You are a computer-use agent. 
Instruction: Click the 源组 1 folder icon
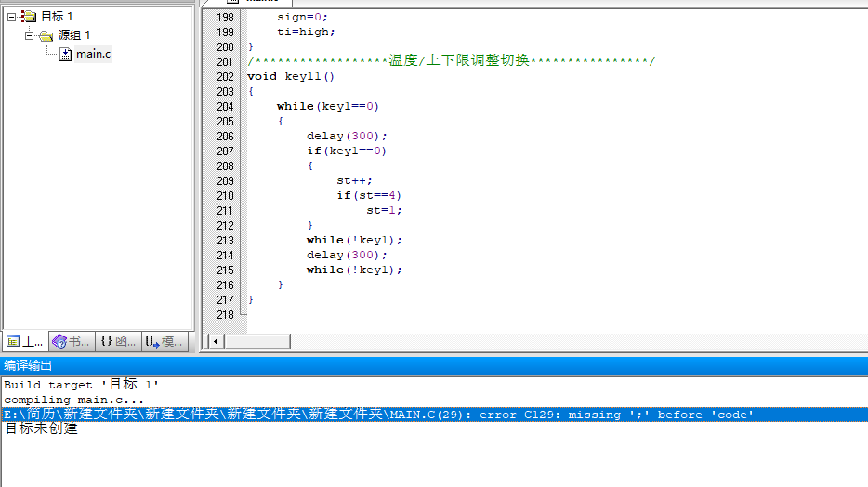pos(46,35)
